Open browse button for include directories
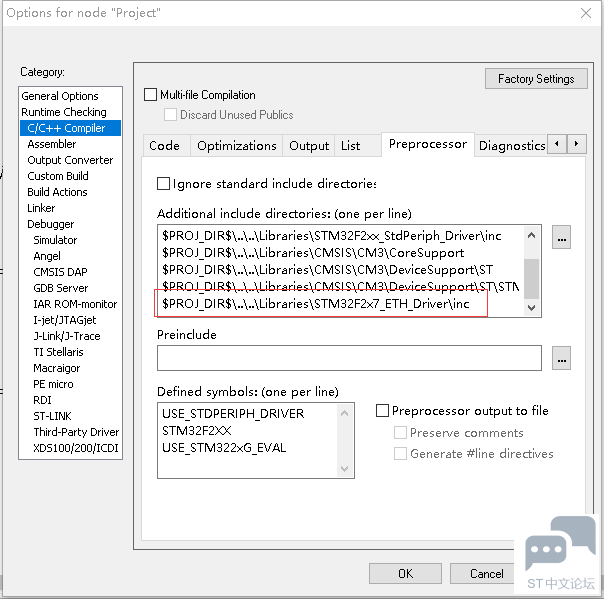The width and height of the screenshot is (604, 599). pyautogui.click(x=561, y=237)
